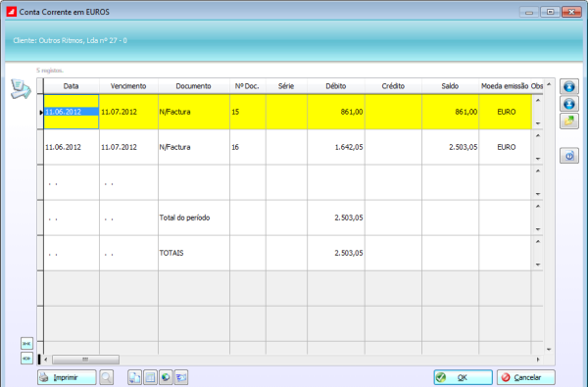Click the table layout icon button
Image resolution: width=588 pixels, height=387 pixels.
[x=150, y=377]
